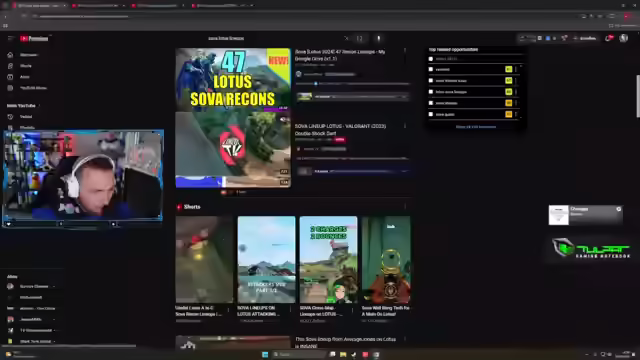The width and height of the screenshot is (640, 360).
Task: Open the hamburger guide menu
Action: pos(11,38)
